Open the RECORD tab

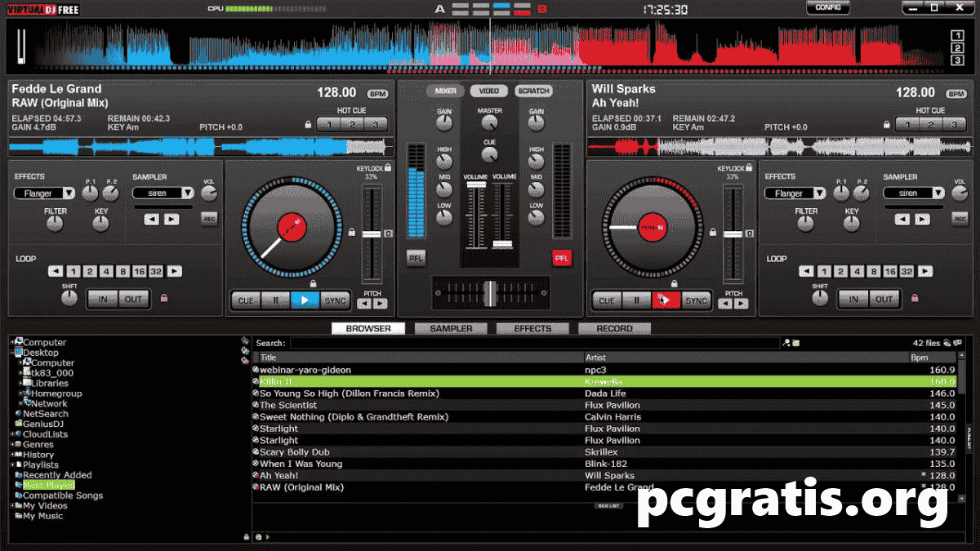point(614,328)
